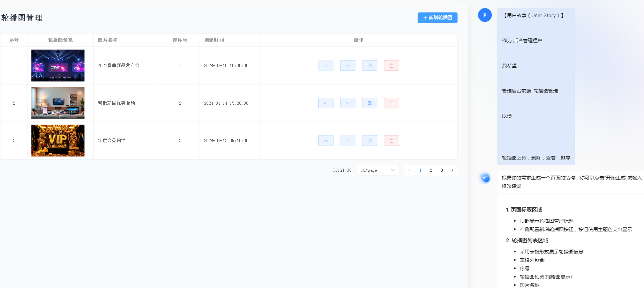Select the text 2024春季新品发布会
Screen dimensions: 644x288
pyautogui.click(x=119, y=66)
